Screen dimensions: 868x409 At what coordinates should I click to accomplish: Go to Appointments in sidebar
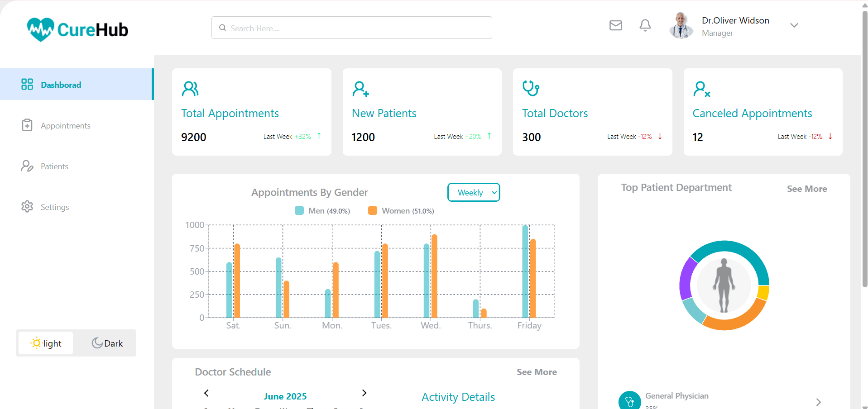(66, 126)
